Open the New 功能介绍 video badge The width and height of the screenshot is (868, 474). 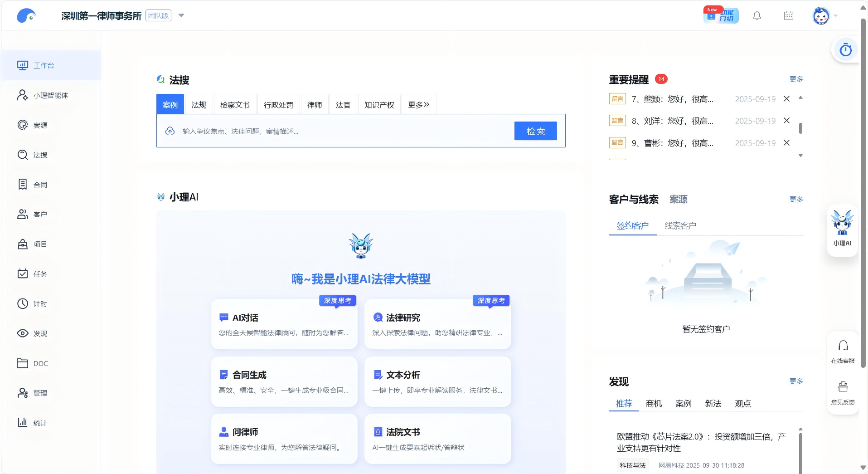(x=721, y=15)
